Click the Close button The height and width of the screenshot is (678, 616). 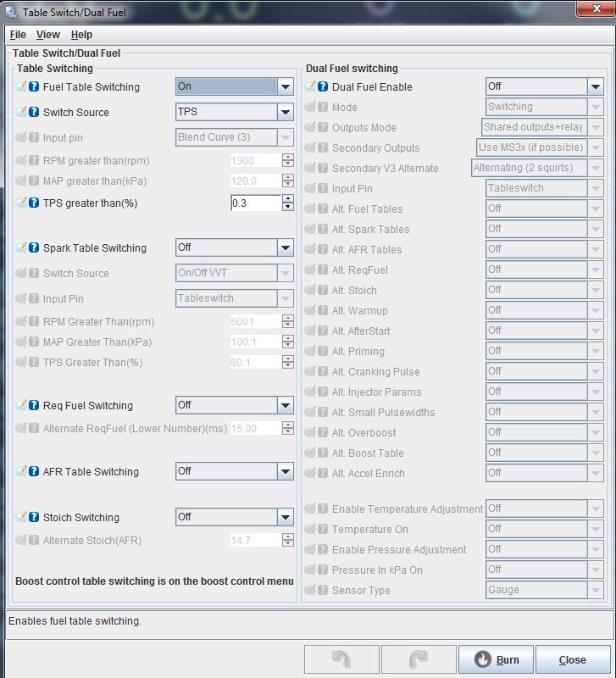tap(573, 659)
